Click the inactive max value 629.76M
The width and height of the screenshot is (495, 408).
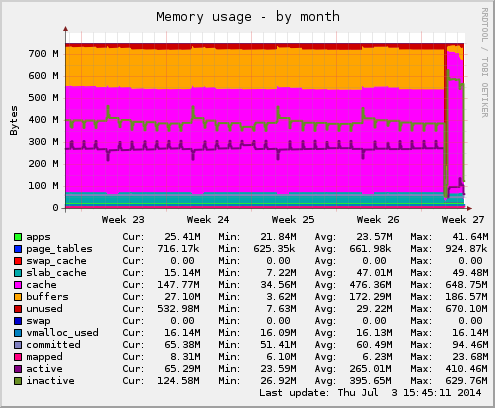point(467,381)
